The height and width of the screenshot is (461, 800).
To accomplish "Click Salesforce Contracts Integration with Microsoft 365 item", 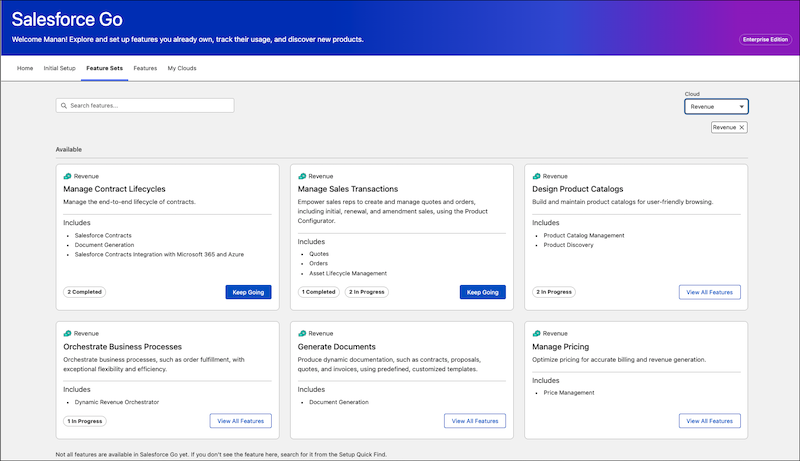I will pyautogui.click(x=159, y=254).
